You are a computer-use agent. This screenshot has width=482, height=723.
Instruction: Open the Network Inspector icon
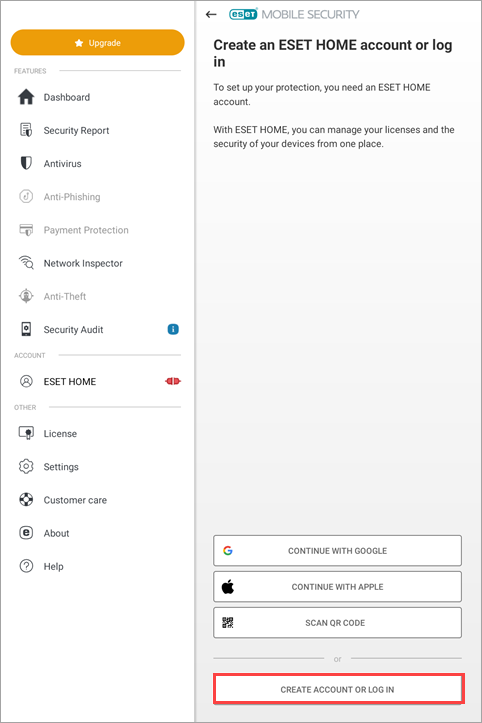(x=26, y=263)
